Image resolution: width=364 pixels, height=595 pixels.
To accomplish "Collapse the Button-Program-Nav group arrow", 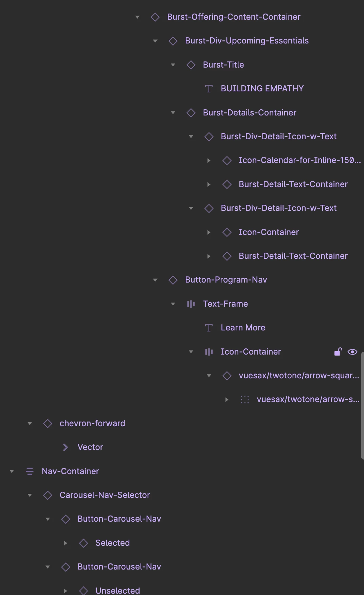I will coord(155,280).
